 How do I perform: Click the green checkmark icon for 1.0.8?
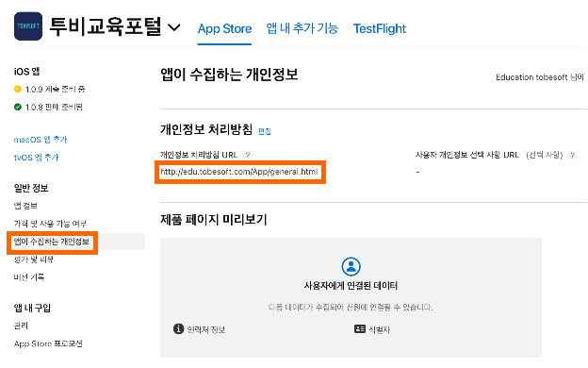click(x=18, y=107)
